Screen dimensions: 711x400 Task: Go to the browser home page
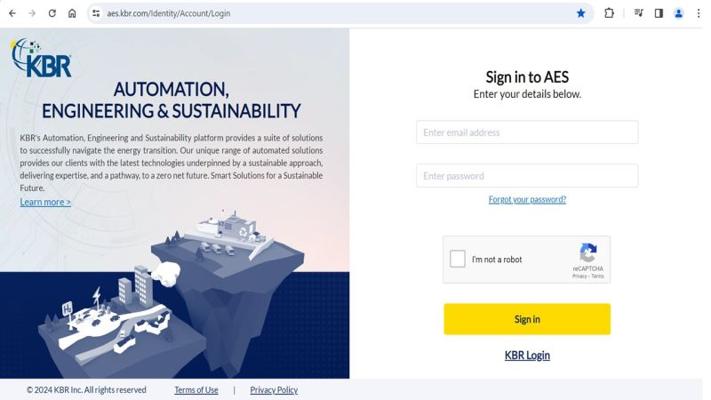72,13
